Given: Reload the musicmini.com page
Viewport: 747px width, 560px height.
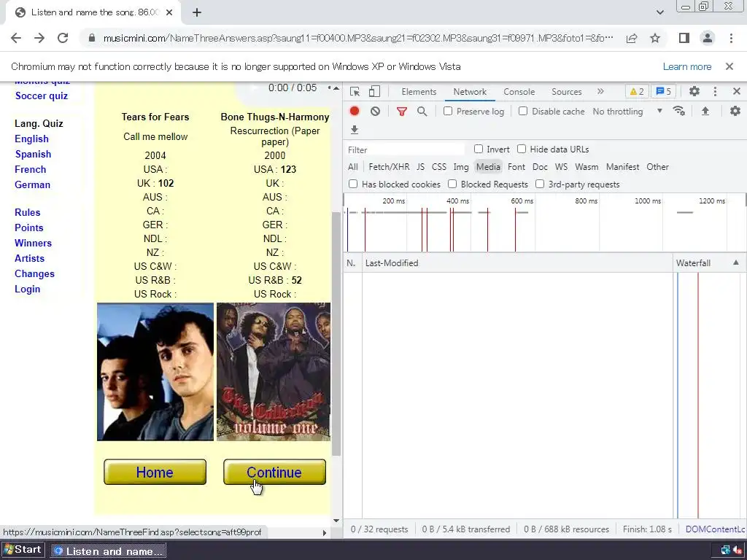Looking at the screenshot, I should tap(63, 38).
